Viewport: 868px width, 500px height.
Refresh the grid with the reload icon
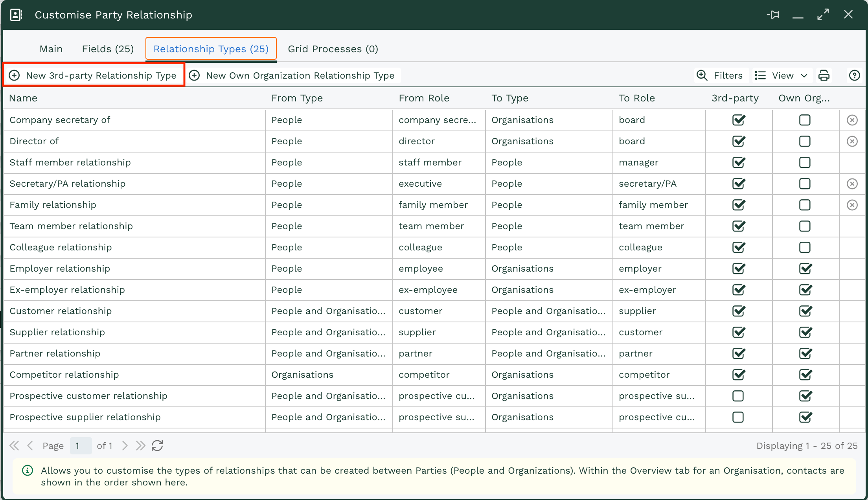tap(157, 445)
